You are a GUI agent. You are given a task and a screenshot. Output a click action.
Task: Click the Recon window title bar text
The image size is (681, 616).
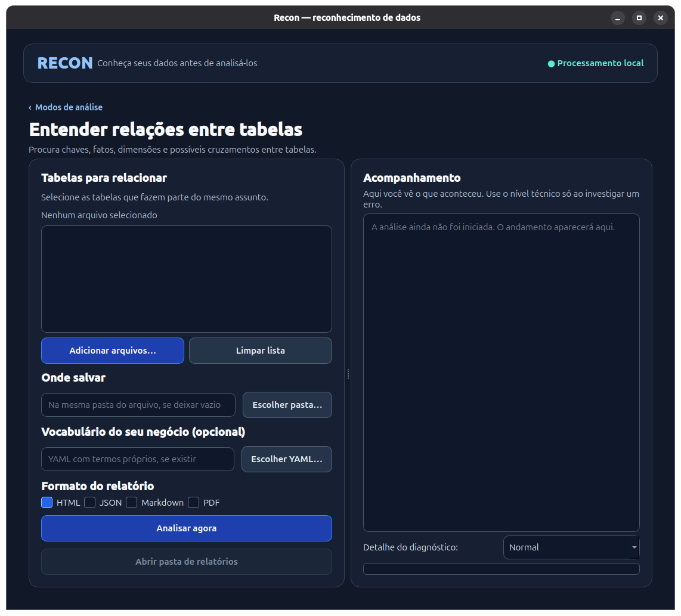[347, 18]
